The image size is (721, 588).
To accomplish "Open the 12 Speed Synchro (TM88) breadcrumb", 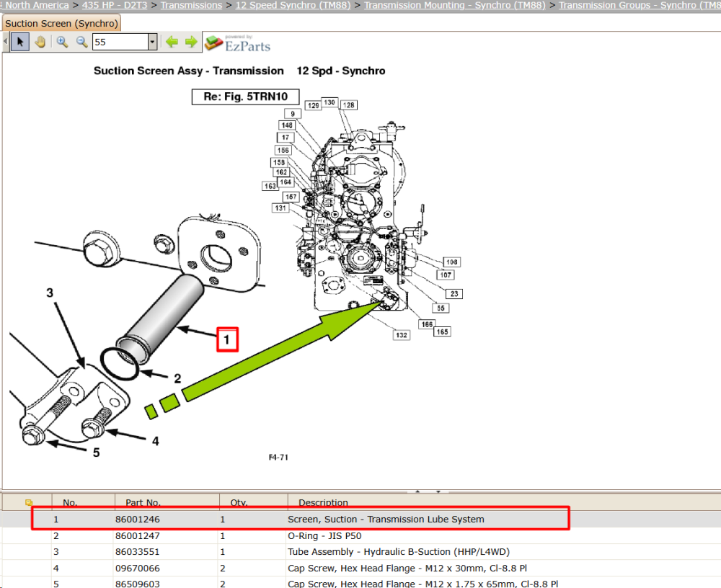I will 293,5.
